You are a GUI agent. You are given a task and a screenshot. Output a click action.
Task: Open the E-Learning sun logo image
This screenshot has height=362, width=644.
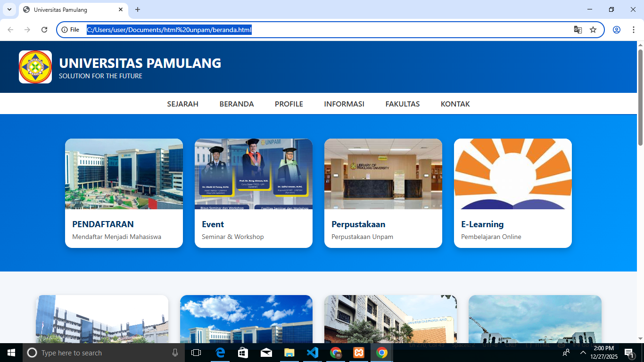(x=513, y=174)
